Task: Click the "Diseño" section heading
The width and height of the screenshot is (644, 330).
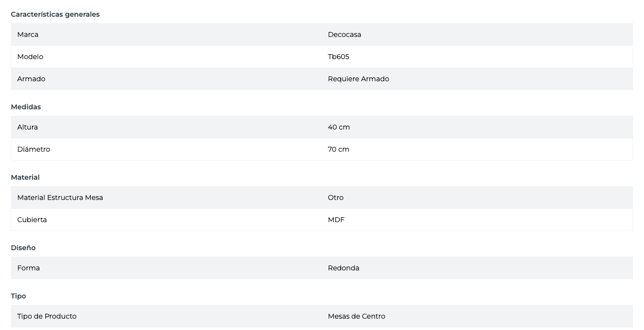Action: [x=23, y=248]
